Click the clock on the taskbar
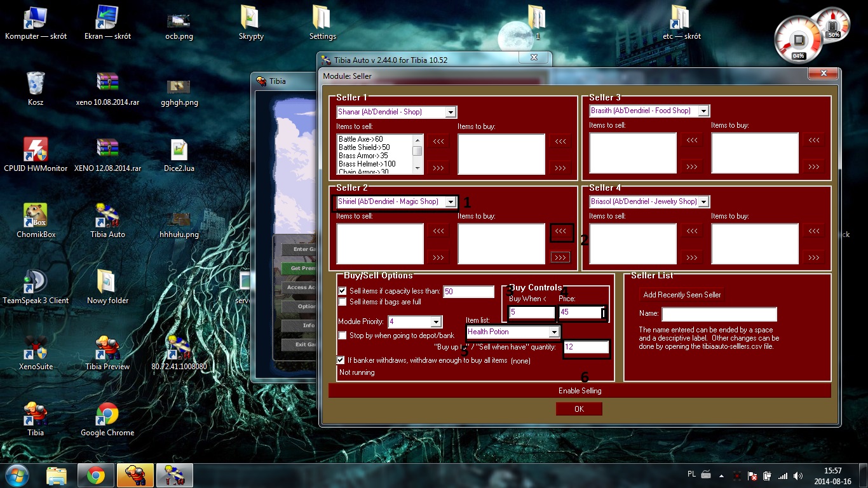The height and width of the screenshot is (488, 868). click(832, 475)
